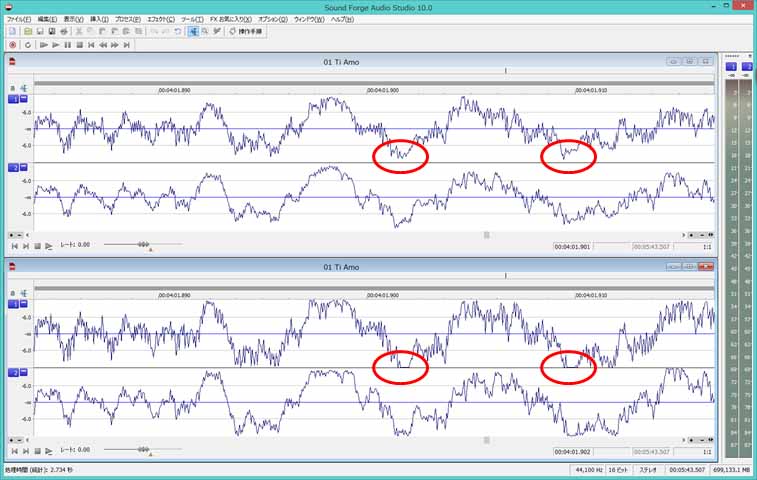This screenshot has height=480, width=757.
Task: Open the 表示(V) menu
Action: pyautogui.click(x=73, y=19)
